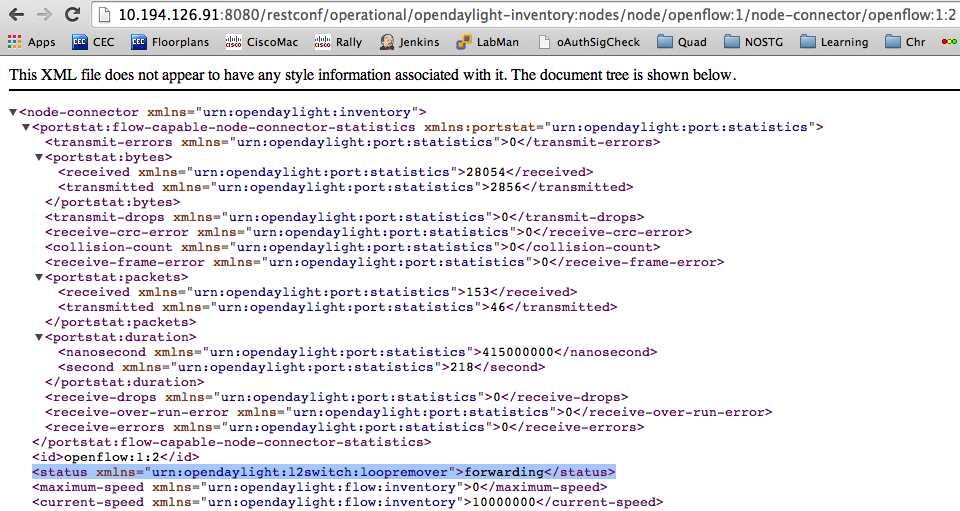960x511 pixels.
Task: Click the id openflow:1:2 line
Action: coord(116,457)
